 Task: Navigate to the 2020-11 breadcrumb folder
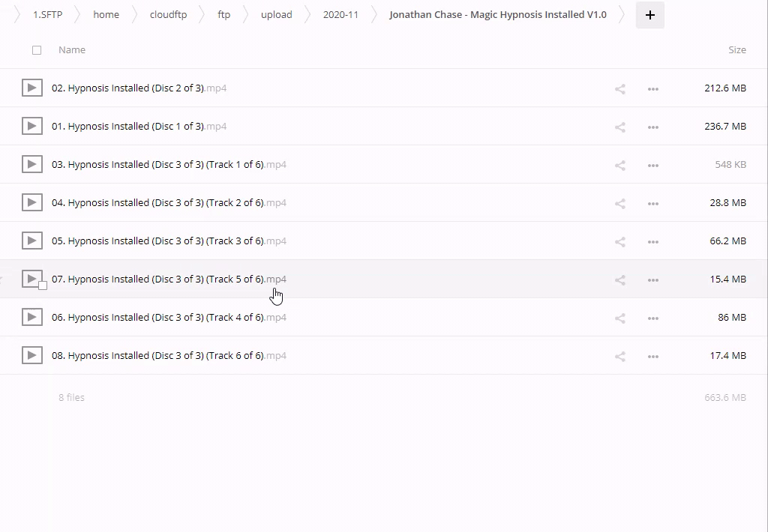340,15
